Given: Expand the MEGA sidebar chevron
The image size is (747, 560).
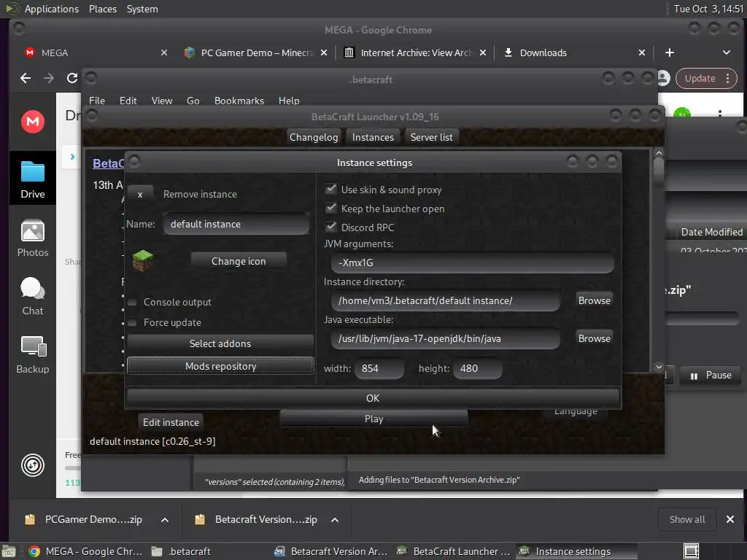Looking at the screenshot, I should point(72,156).
